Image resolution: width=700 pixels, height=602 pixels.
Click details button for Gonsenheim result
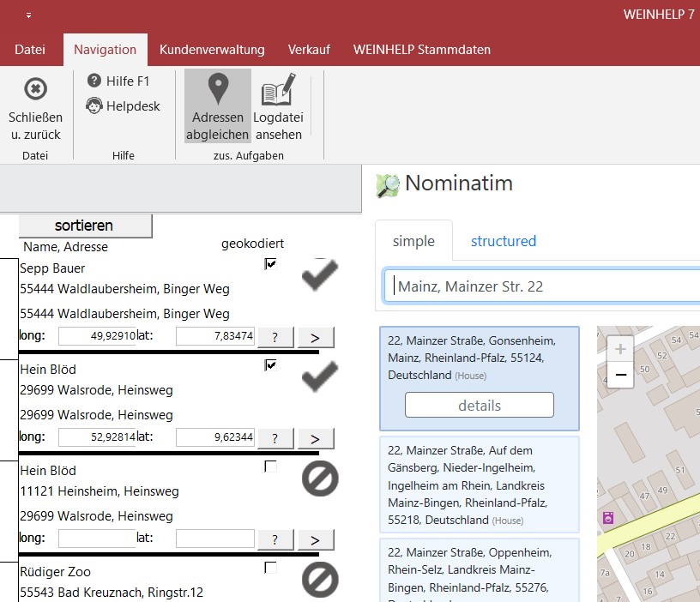(479, 406)
